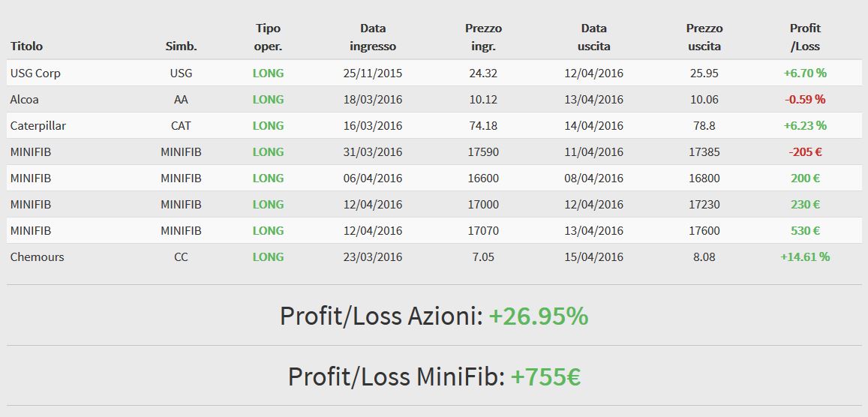Image resolution: width=868 pixels, height=417 pixels.
Task: Select exit date 15/04/2016
Action: 593,257
